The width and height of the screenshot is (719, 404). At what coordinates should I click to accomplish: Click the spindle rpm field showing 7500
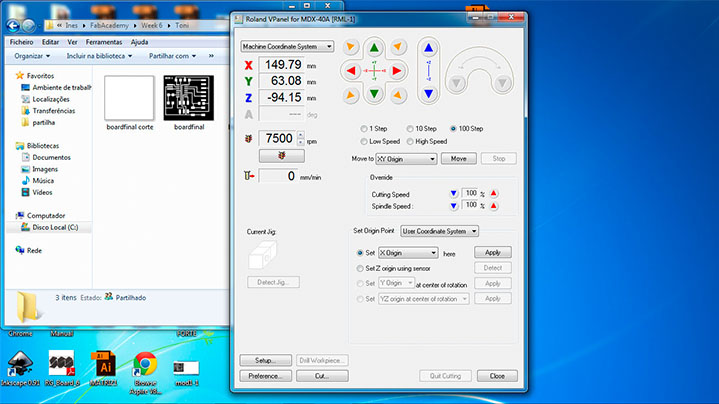click(277, 138)
